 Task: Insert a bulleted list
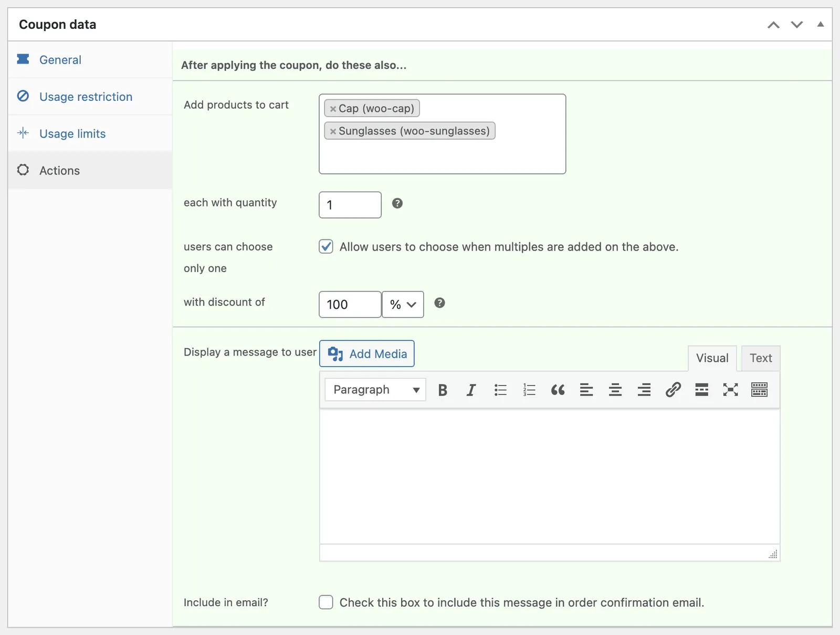(x=500, y=390)
